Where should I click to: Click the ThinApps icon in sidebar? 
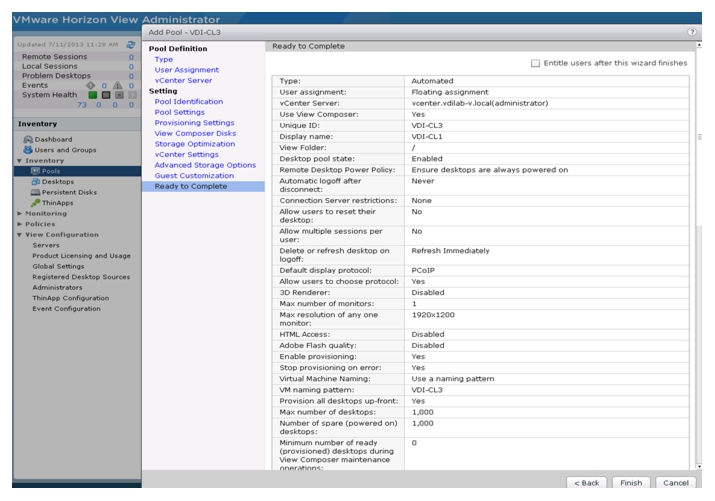pos(35,203)
